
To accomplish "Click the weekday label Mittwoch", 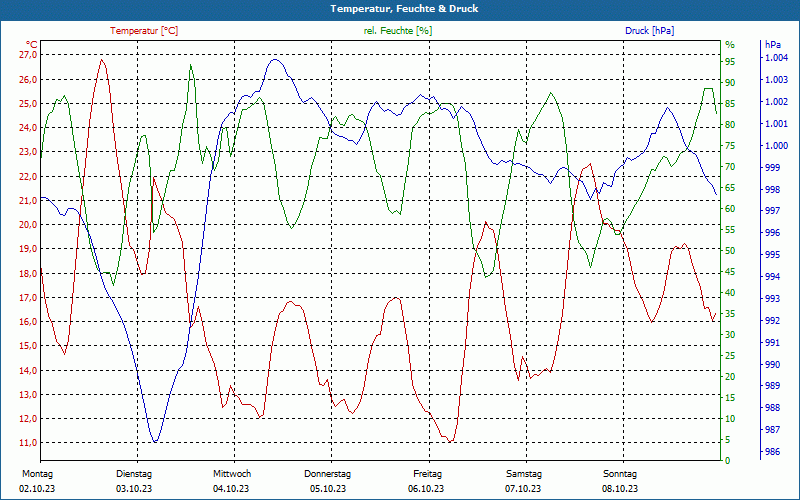I will pos(232,474).
